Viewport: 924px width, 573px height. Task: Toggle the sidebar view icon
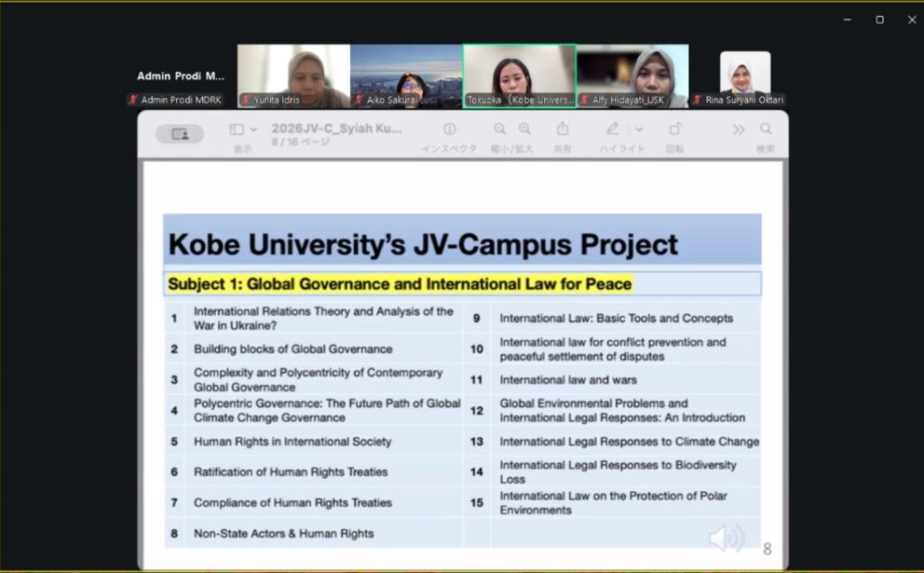pyautogui.click(x=236, y=129)
